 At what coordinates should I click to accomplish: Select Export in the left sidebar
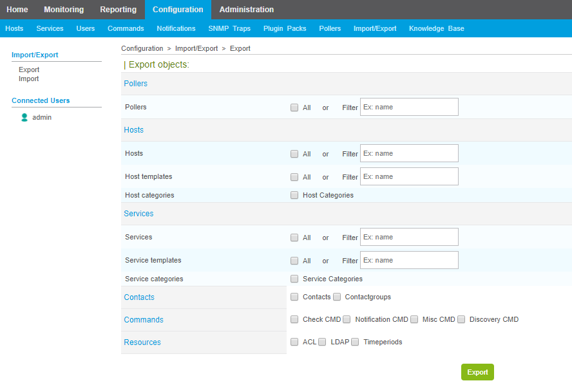pos(29,70)
